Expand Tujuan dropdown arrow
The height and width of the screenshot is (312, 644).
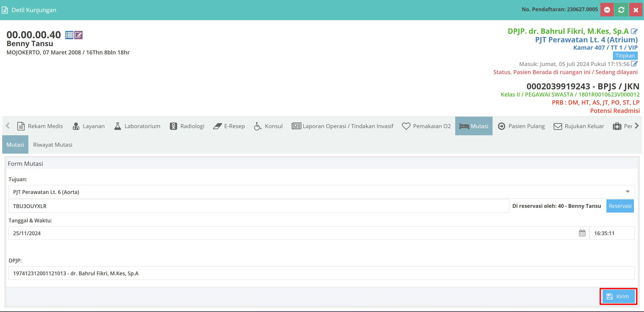627,192
